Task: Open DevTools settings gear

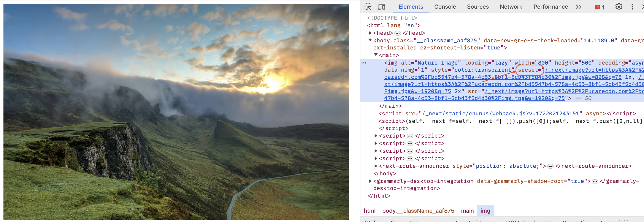Action: 619,7
